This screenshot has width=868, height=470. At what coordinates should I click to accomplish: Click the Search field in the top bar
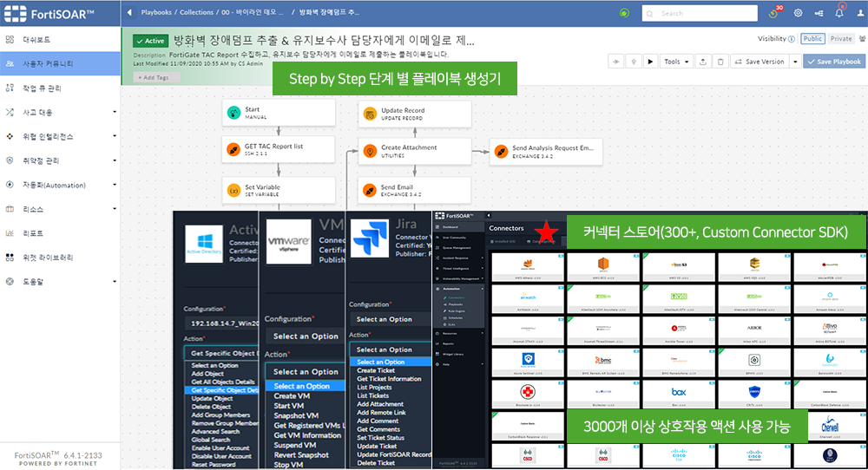point(700,13)
